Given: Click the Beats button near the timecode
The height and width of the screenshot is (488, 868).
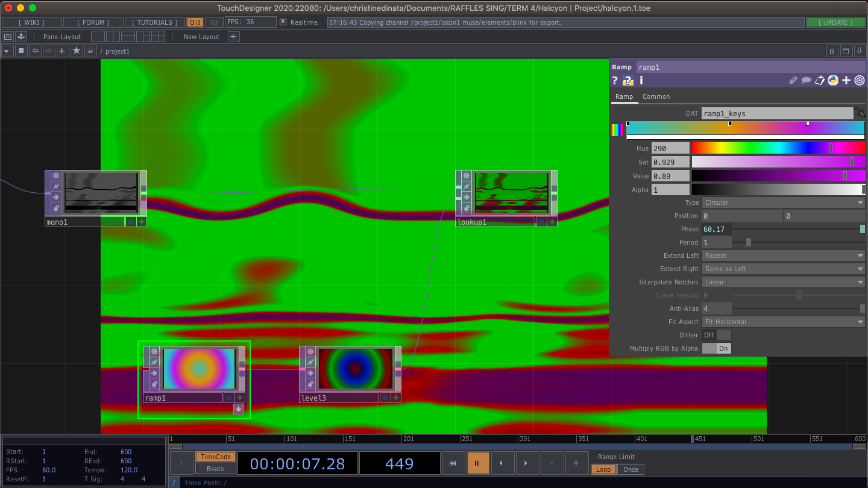Looking at the screenshot, I should pyautogui.click(x=215, y=468).
